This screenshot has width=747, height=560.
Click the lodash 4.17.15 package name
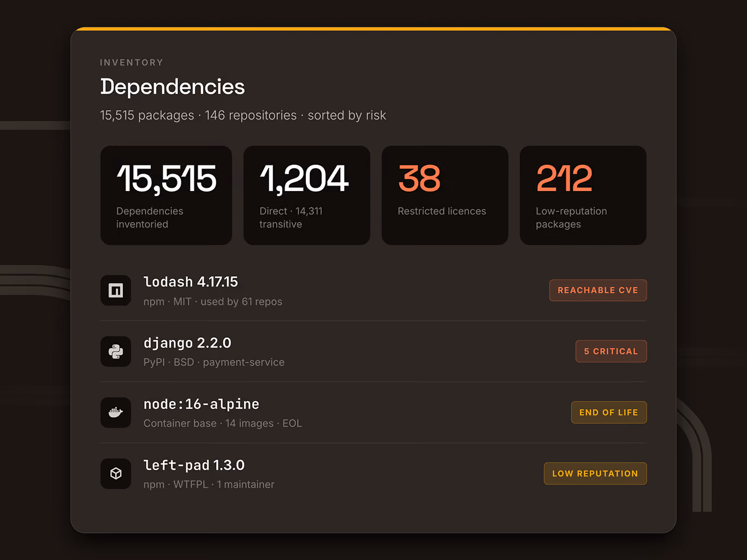pos(191,282)
